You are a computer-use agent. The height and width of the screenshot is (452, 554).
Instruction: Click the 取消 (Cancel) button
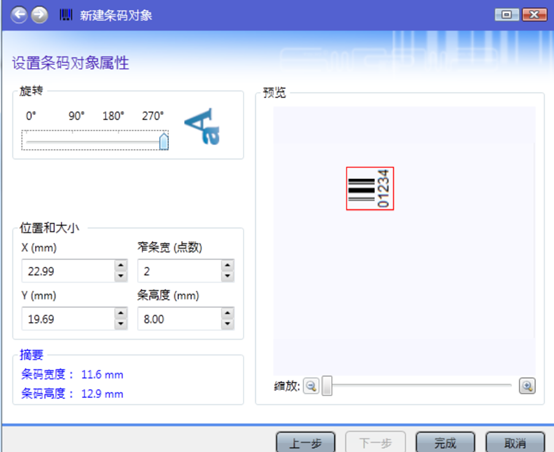click(x=515, y=442)
